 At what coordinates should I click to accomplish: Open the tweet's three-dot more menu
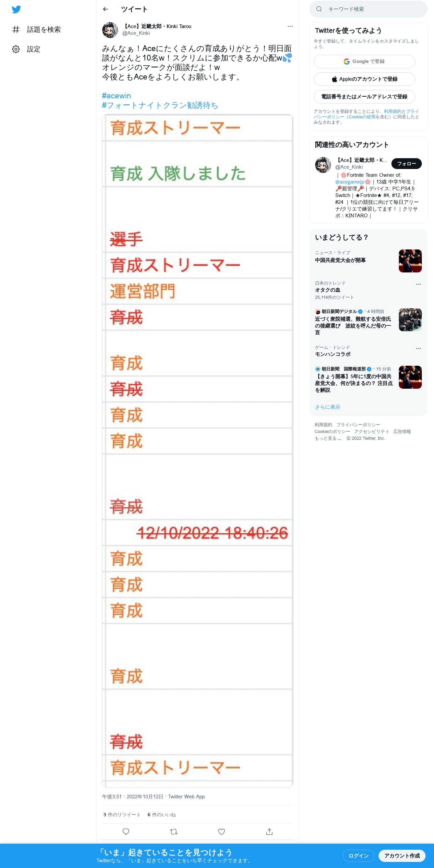pos(290,26)
